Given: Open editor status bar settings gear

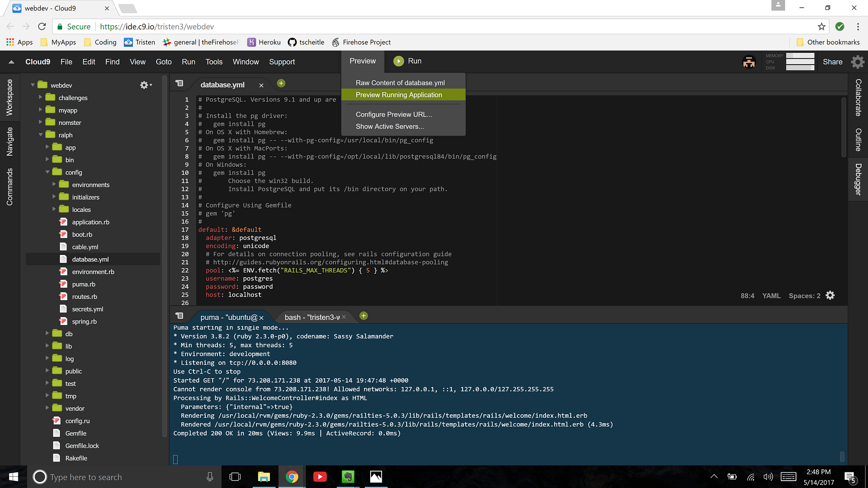Looking at the screenshot, I should point(830,295).
